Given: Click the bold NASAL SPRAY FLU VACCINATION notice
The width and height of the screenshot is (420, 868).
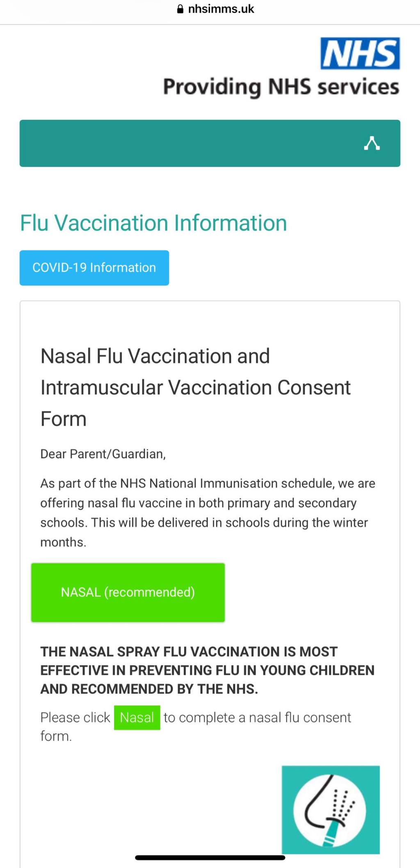Looking at the screenshot, I should coord(207,670).
